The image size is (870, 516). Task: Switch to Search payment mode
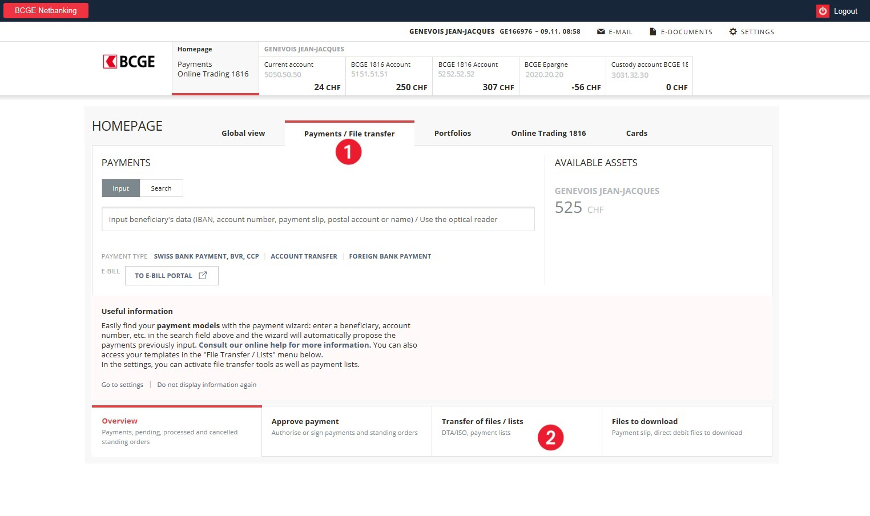coord(161,188)
